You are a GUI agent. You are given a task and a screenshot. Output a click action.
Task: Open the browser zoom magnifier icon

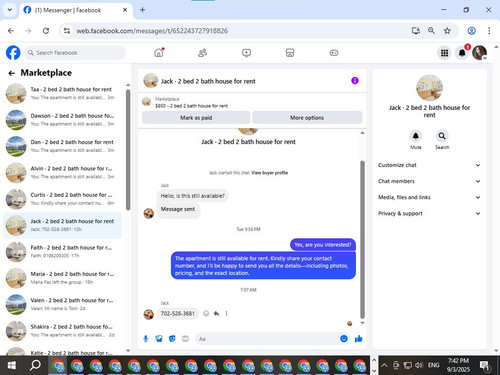click(431, 31)
